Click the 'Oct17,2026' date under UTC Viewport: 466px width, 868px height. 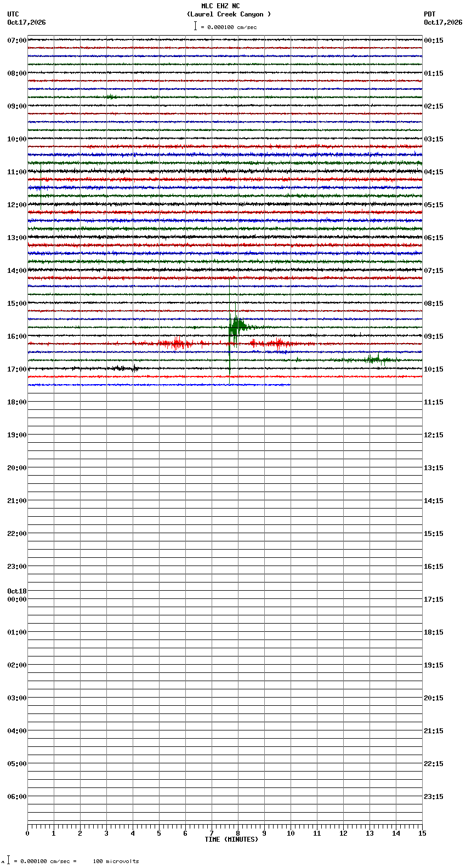coord(27,22)
